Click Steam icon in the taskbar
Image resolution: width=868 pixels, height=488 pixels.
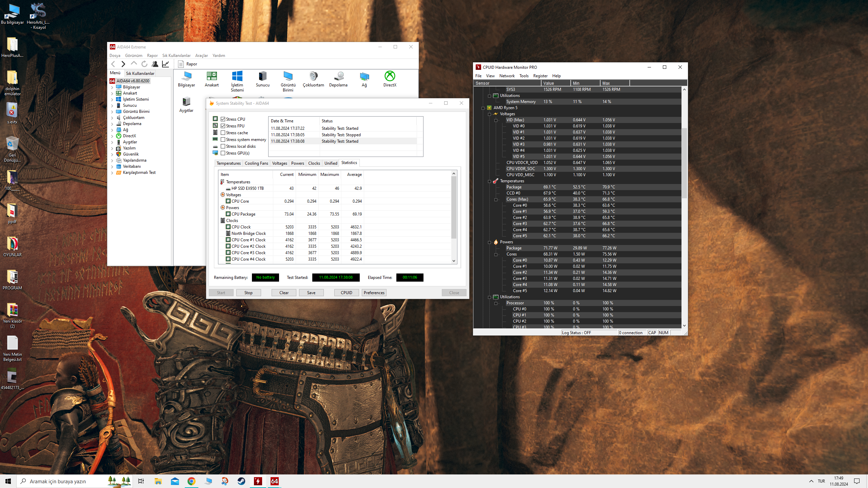(x=241, y=481)
